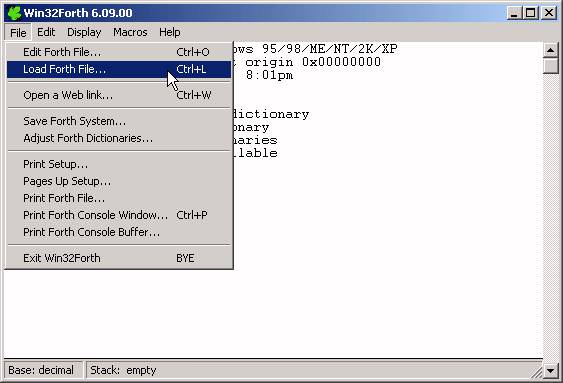Click the console text '95/98/ME/NT/2K/XP'
This screenshot has height=383, width=563.
tap(330, 49)
